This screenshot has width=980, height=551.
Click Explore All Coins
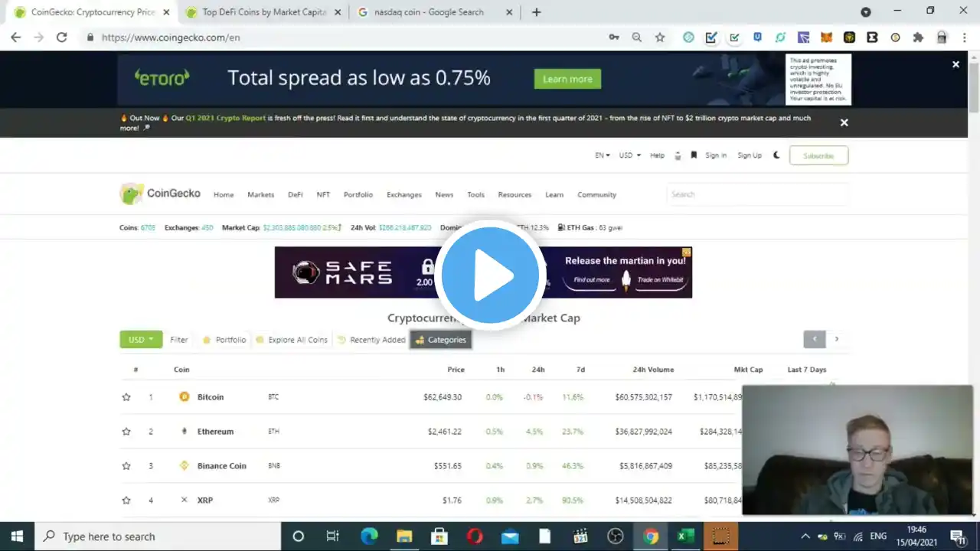[292, 340]
